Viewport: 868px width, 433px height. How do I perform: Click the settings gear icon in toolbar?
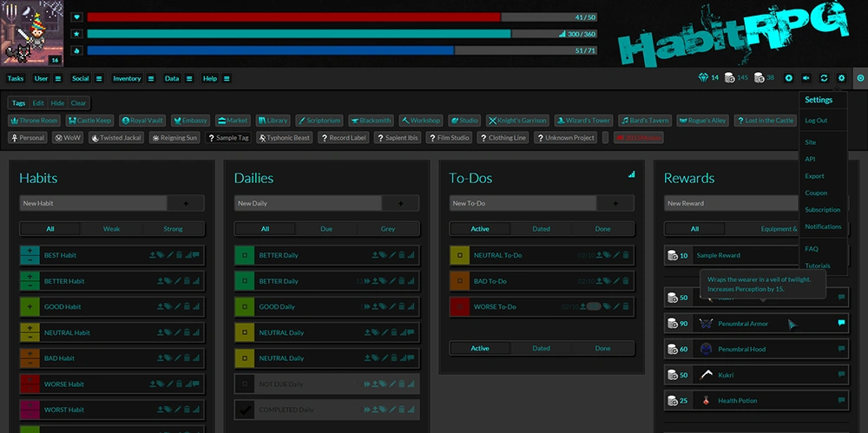[x=841, y=79]
